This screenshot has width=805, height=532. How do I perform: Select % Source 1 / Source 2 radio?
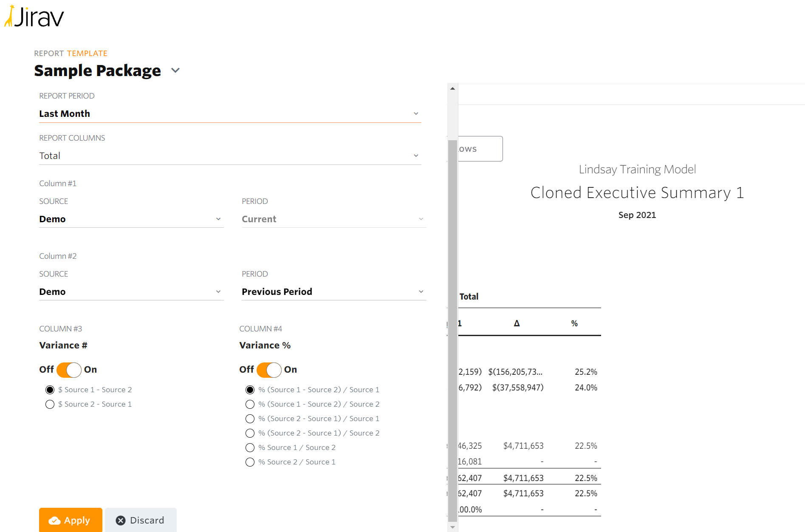[250, 448]
